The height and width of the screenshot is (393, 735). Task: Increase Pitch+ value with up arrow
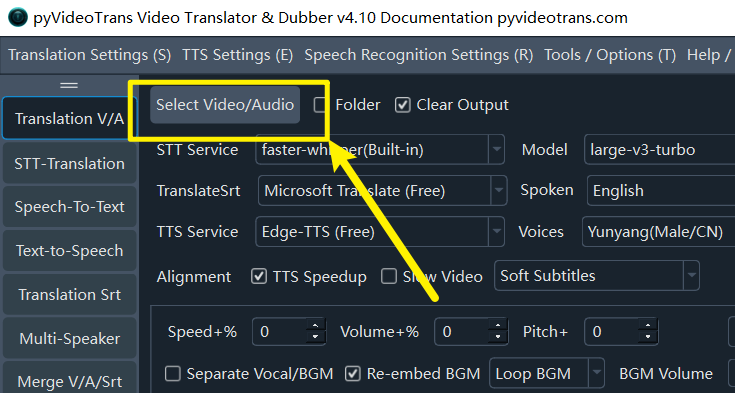coord(648,325)
